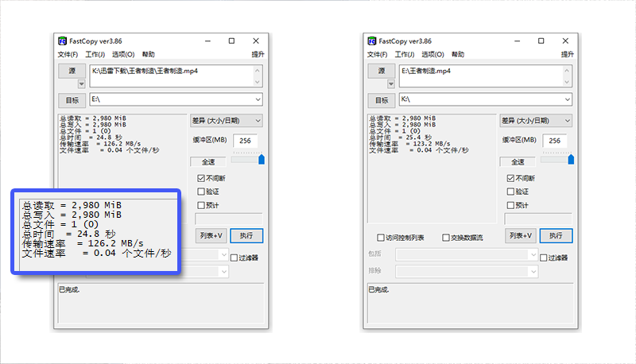Click 已完成 status text in right window
636x364 pixels.
[x=379, y=290]
